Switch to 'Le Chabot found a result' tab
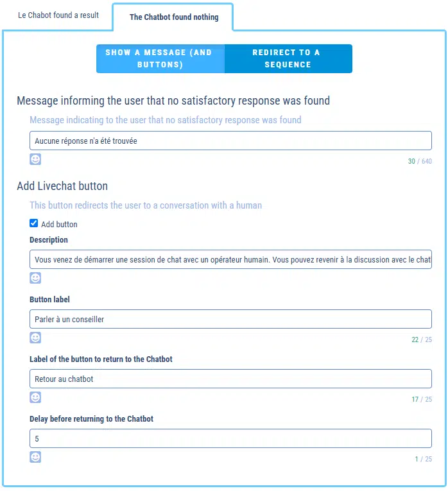Image resolution: width=448 pixels, height=491 pixels. point(58,15)
